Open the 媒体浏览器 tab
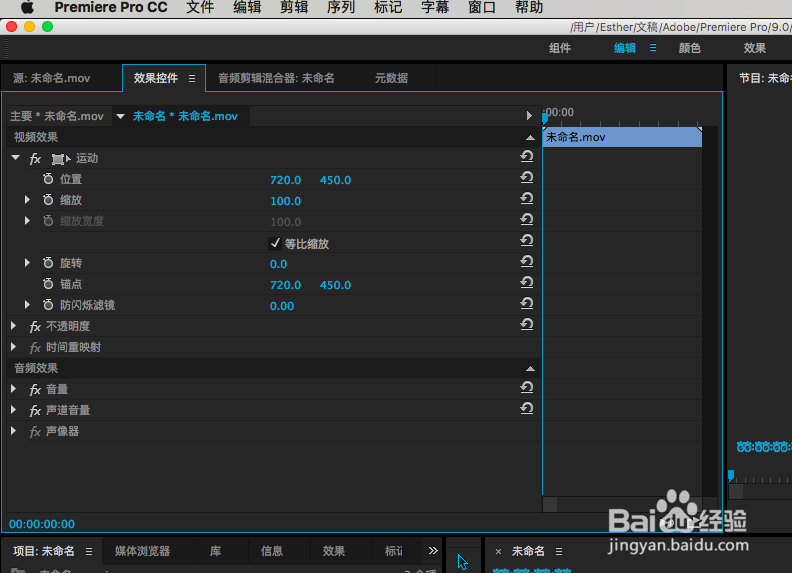 [x=142, y=551]
